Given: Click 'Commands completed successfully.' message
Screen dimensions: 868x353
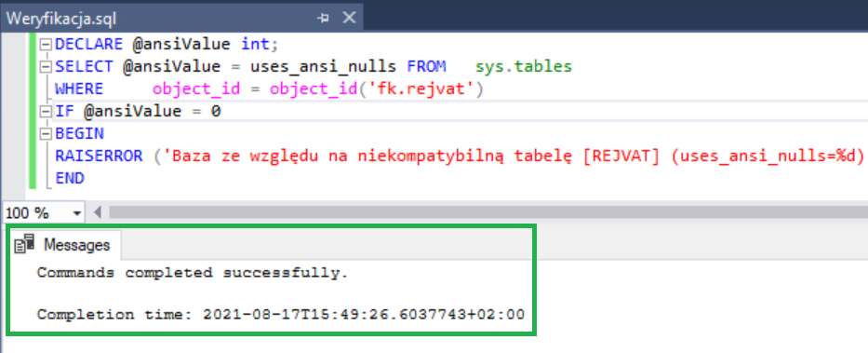Looking at the screenshot, I should click(193, 273).
